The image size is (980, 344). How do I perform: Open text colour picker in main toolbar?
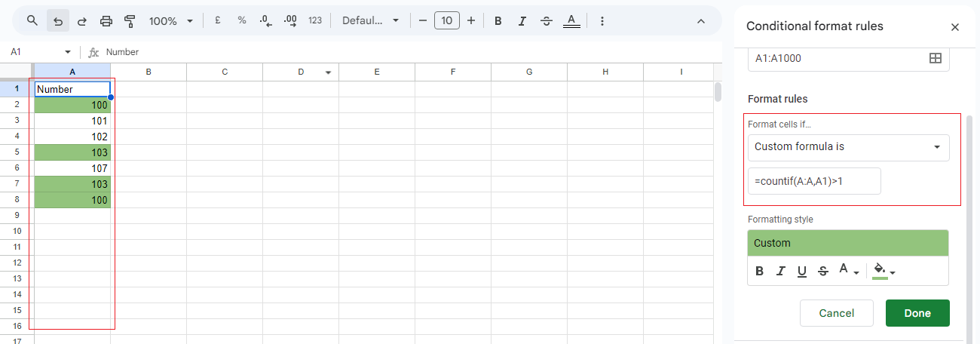tap(571, 21)
